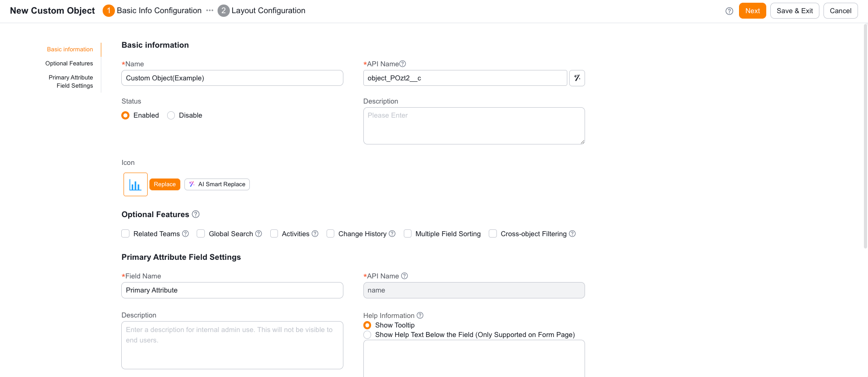
Task: Jump to Primary Attribute Field Settings in sidebar
Action: coord(71,82)
